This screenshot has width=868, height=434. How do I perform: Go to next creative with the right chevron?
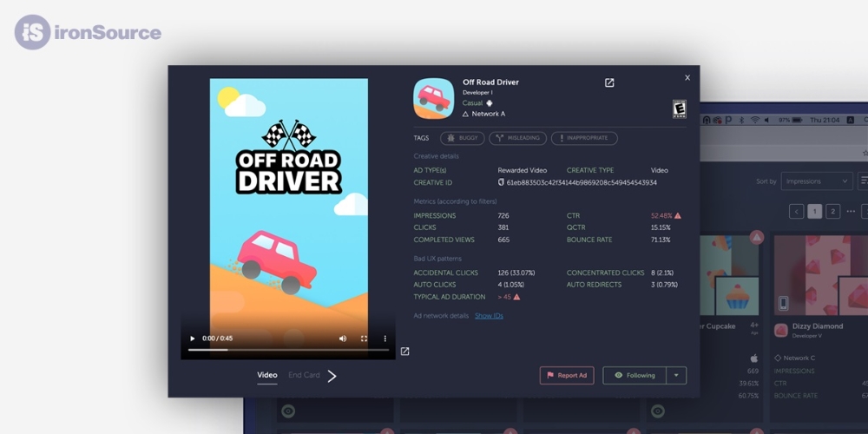[x=332, y=376]
